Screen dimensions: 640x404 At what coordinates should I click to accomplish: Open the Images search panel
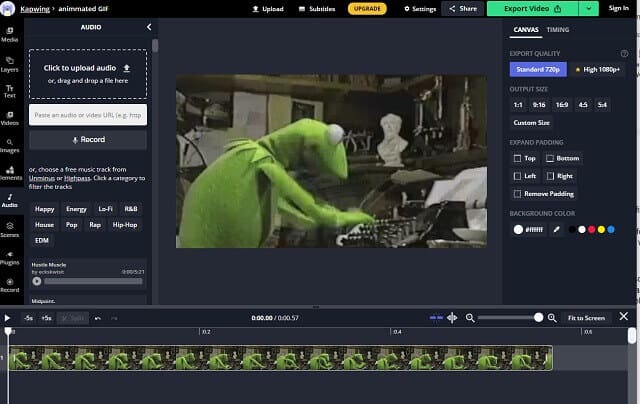[9, 146]
